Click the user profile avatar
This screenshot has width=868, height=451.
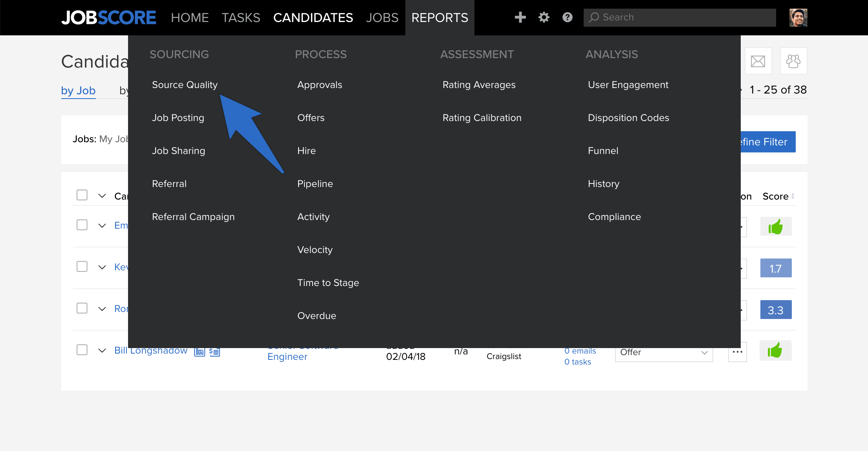(798, 17)
